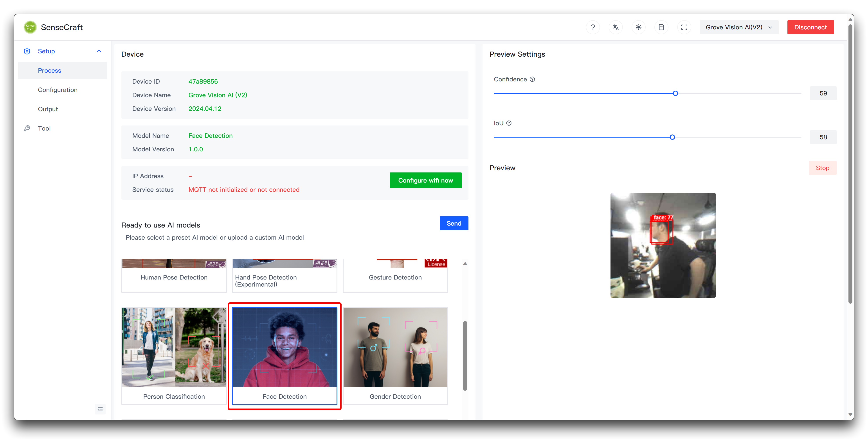This screenshot has width=868, height=441.
Task: Open the help question mark icon
Action: point(593,27)
